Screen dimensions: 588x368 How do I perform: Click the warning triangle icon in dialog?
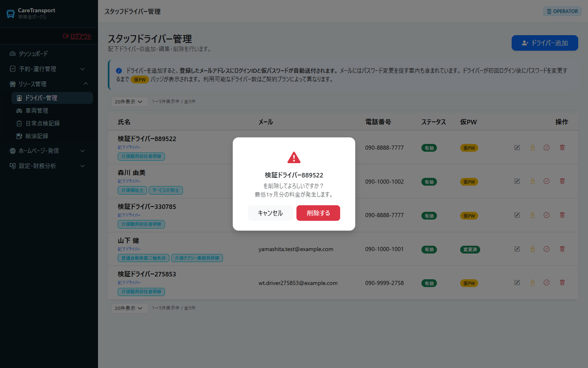(294, 157)
